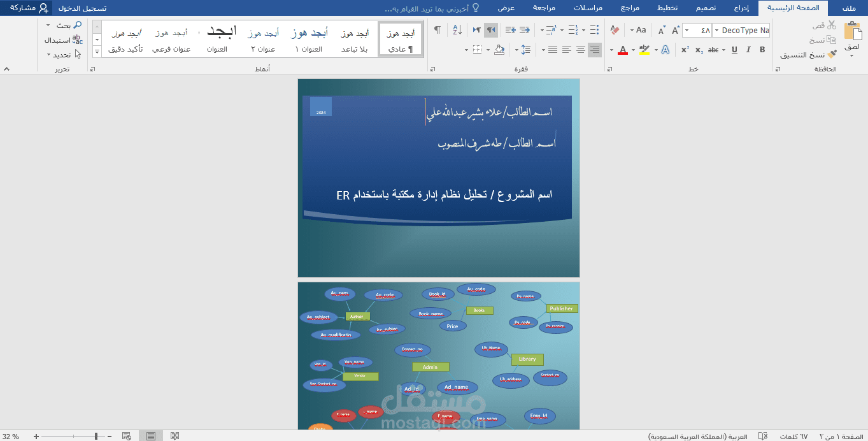This screenshot has height=441, width=868.
Task: Click the Align Left icon
Action: point(566,50)
